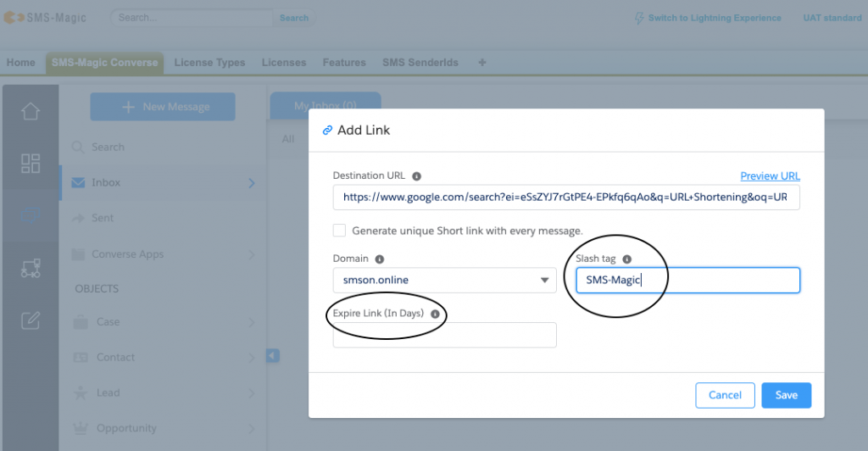Image resolution: width=868 pixels, height=451 pixels.
Task: Open the Features tab
Action: tap(344, 63)
